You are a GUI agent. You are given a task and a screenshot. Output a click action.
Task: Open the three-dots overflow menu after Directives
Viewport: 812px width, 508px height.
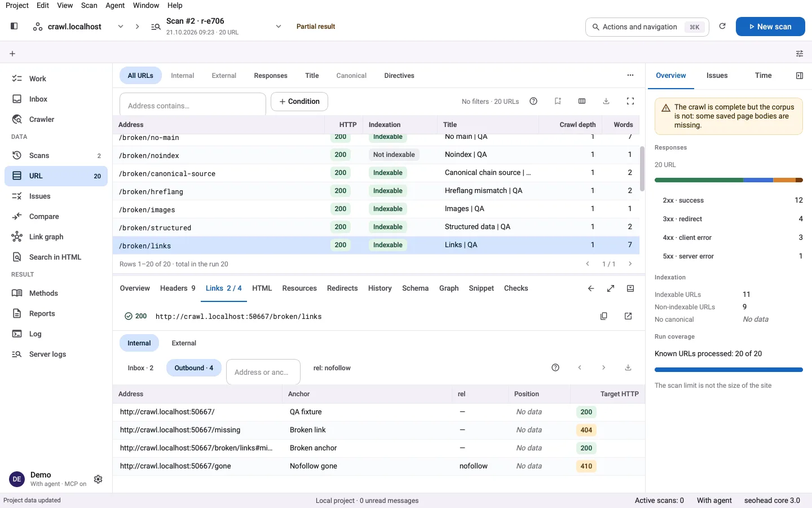pos(630,76)
